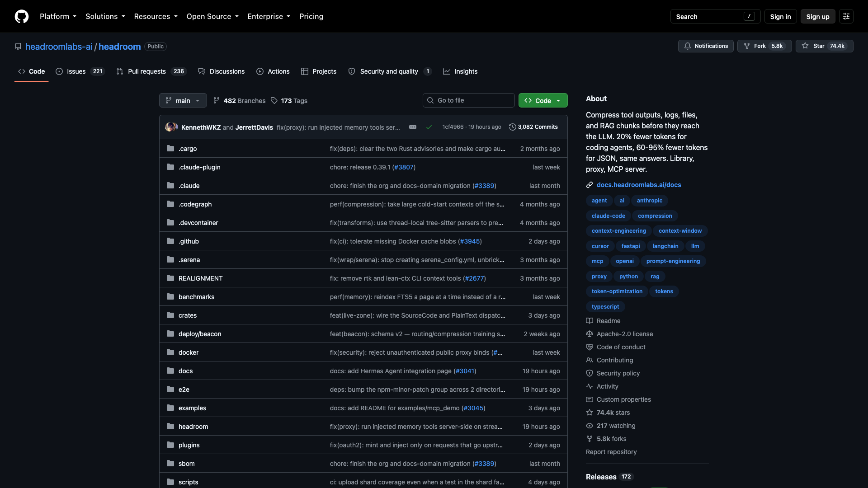Click the book icon next to Readme
Screen dimensions: 868x488
click(590, 321)
